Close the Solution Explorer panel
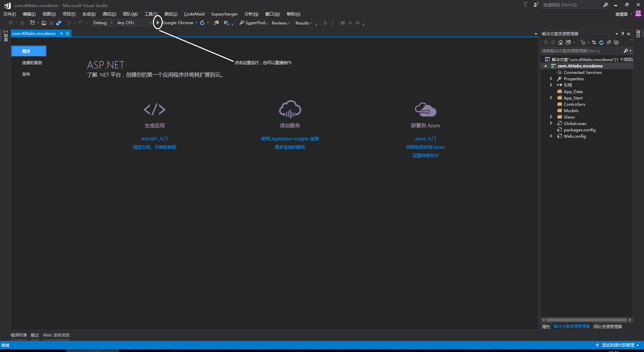This screenshot has width=644, height=352. pyautogui.click(x=629, y=34)
